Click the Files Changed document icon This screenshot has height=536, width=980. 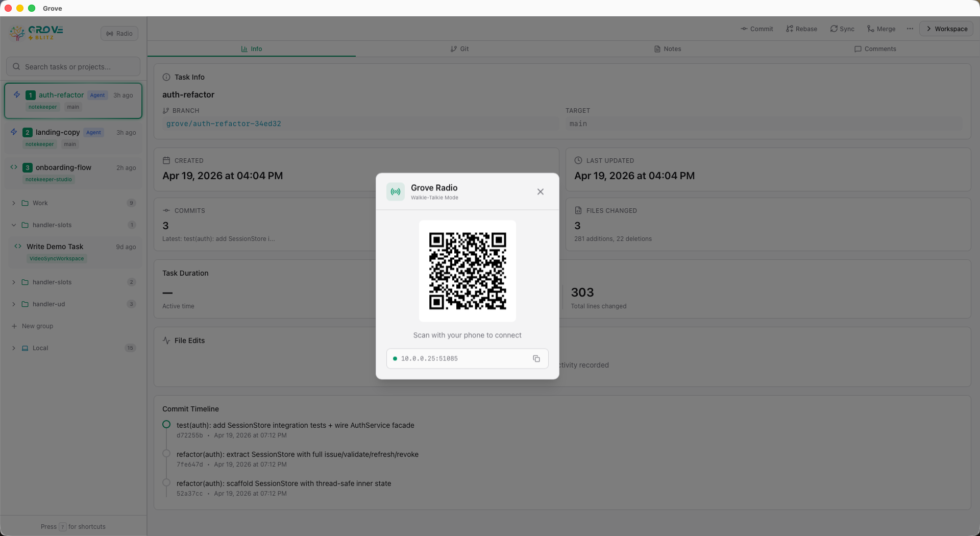click(x=578, y=210)
